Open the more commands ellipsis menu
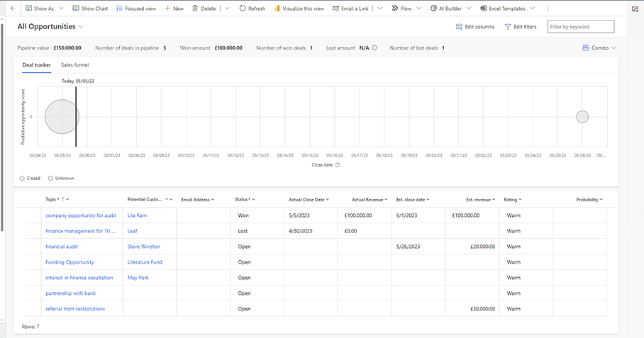 coord(548,9)
